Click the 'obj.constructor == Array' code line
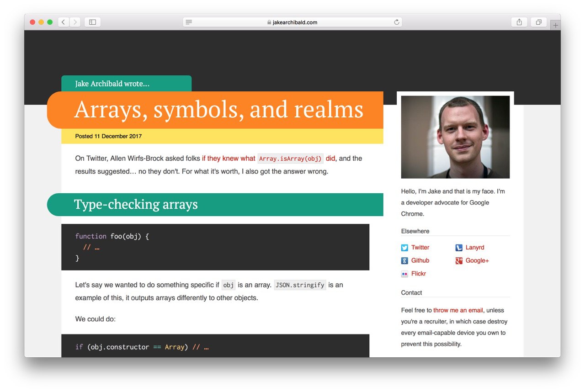 pyautogui.click(x=142, y=347)
